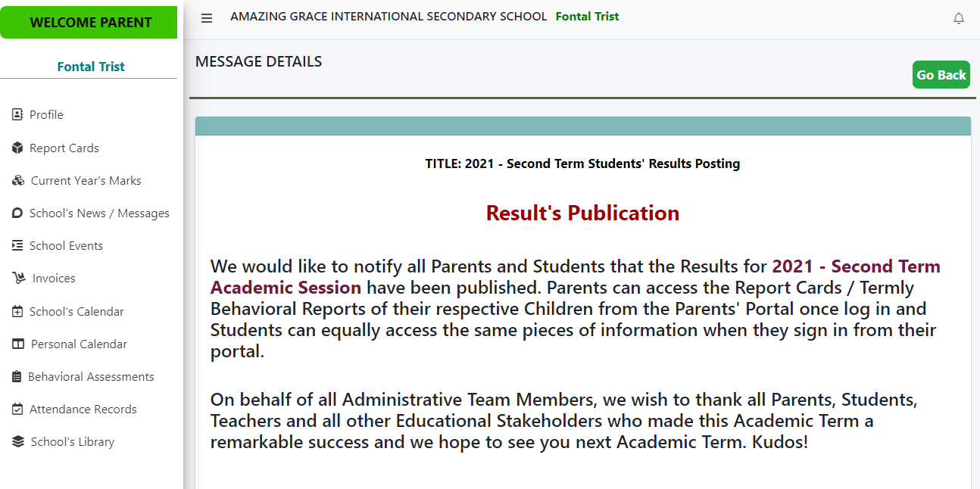980x489 pixels.
Task: Click the School Events list icon
Action: coord(17,246)
